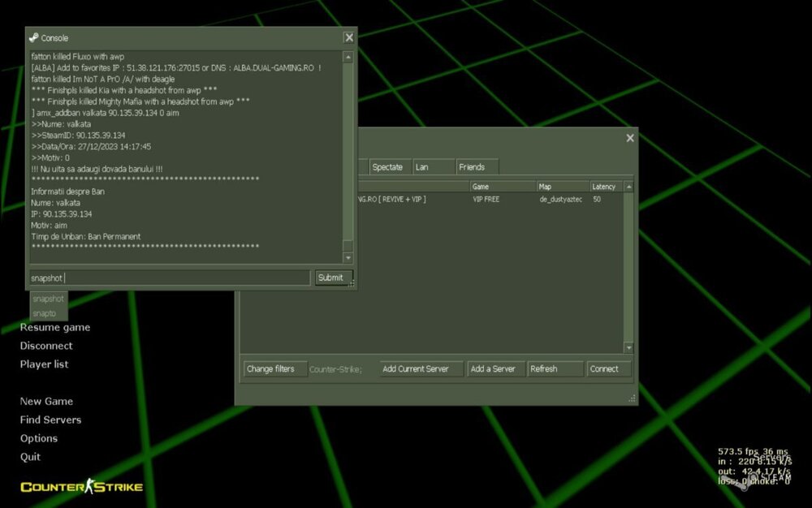Sort server list by Game column
This screenshot has height=508, width=812.
coord(501,187)
